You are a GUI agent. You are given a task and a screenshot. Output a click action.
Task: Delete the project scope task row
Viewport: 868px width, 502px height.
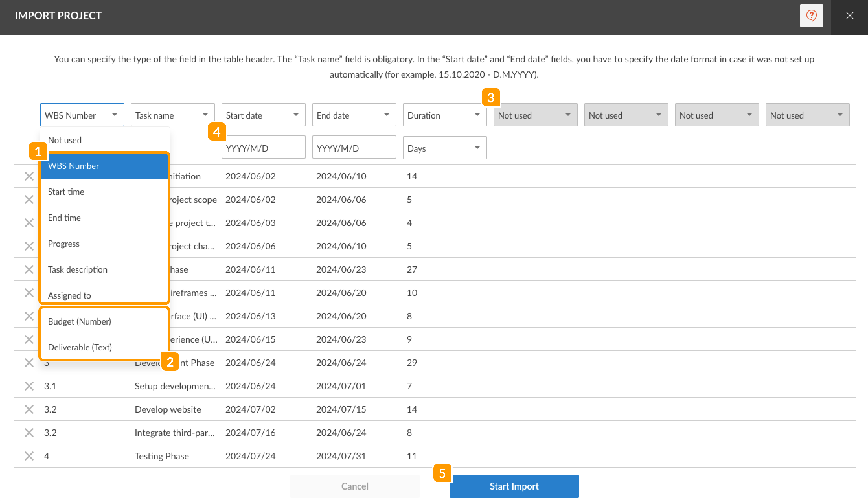pos(29,199)
